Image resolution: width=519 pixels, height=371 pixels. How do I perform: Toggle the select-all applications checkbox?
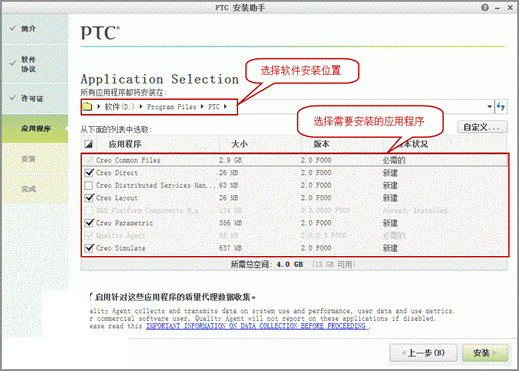click(89, 144)
